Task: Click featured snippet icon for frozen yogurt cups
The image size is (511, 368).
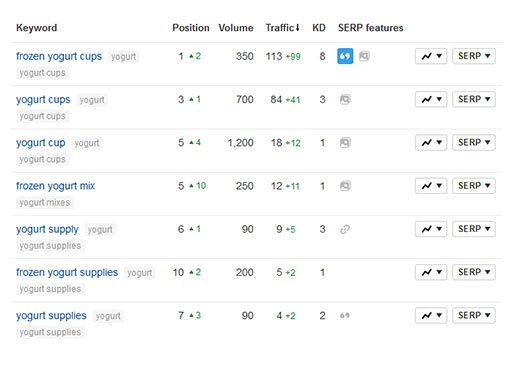Action: [x=345, y=56]
